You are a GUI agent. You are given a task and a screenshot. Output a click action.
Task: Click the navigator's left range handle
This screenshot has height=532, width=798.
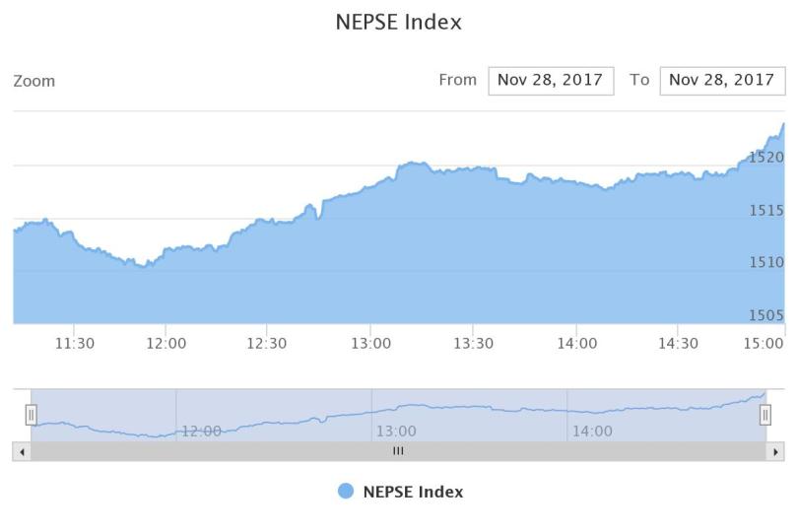coord(31,416)
